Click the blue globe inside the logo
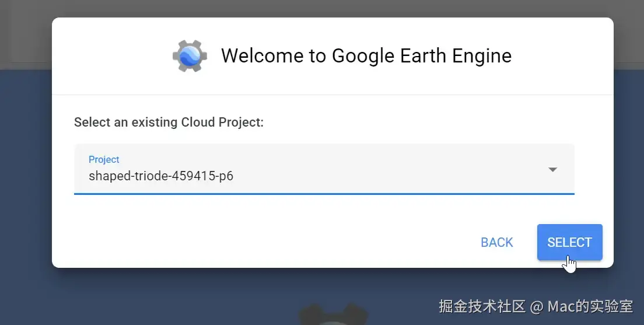 [190, 57]
